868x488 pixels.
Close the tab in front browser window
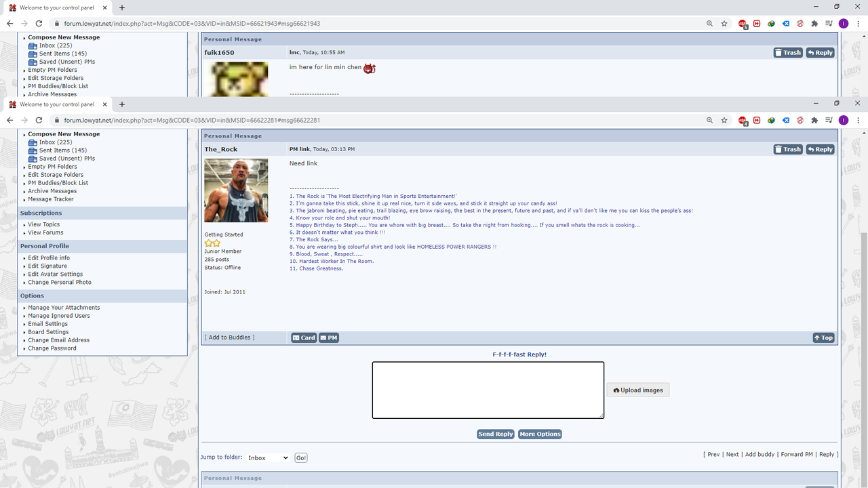pyautogui.click(x=105, y=104)
